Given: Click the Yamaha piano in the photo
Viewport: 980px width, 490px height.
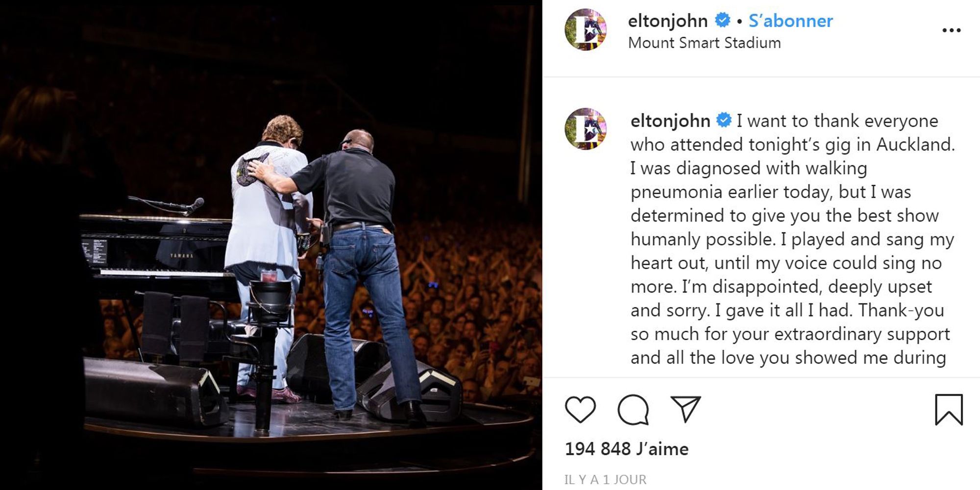Looking at the screenshot, I should coord(157,255).
